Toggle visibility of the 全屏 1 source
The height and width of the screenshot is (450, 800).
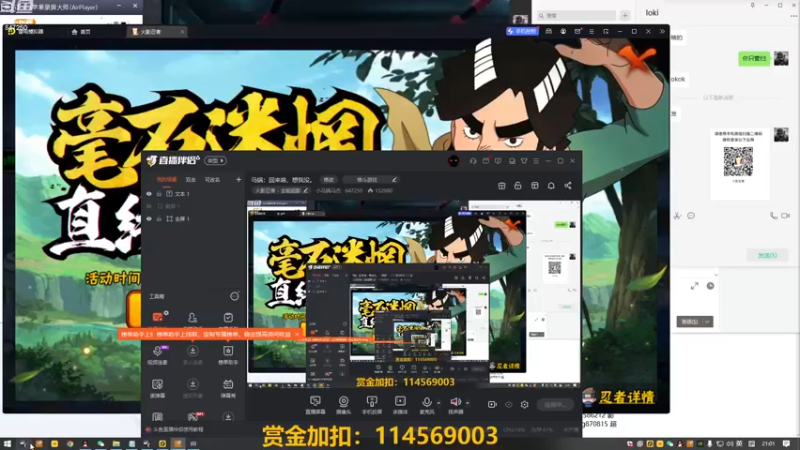[149, 219]
